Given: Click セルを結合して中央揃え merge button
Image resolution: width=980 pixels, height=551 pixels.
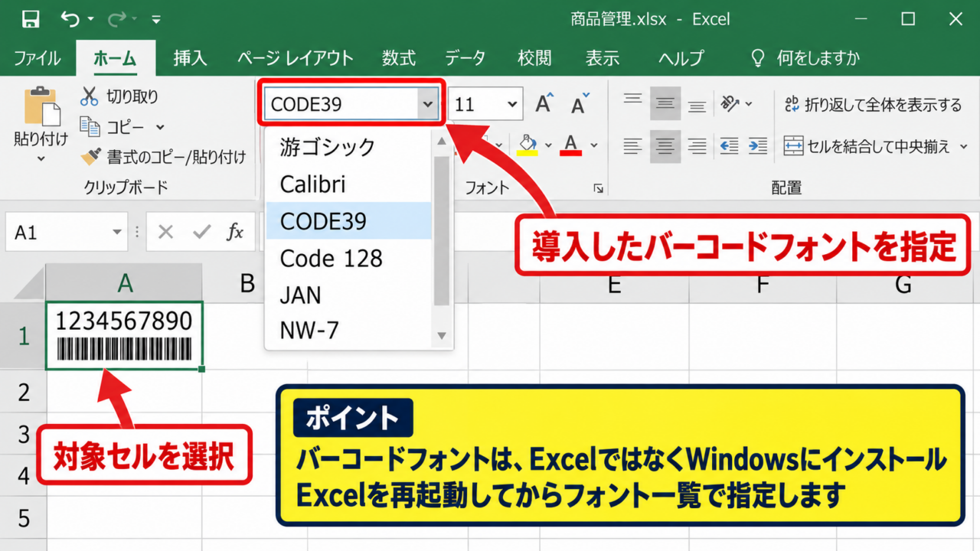Looking at the screenshot, I should tap(866, 145).
